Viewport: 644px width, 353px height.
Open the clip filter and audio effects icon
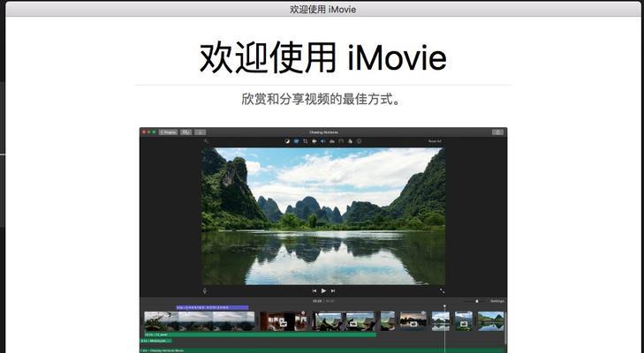coord(350,141)
